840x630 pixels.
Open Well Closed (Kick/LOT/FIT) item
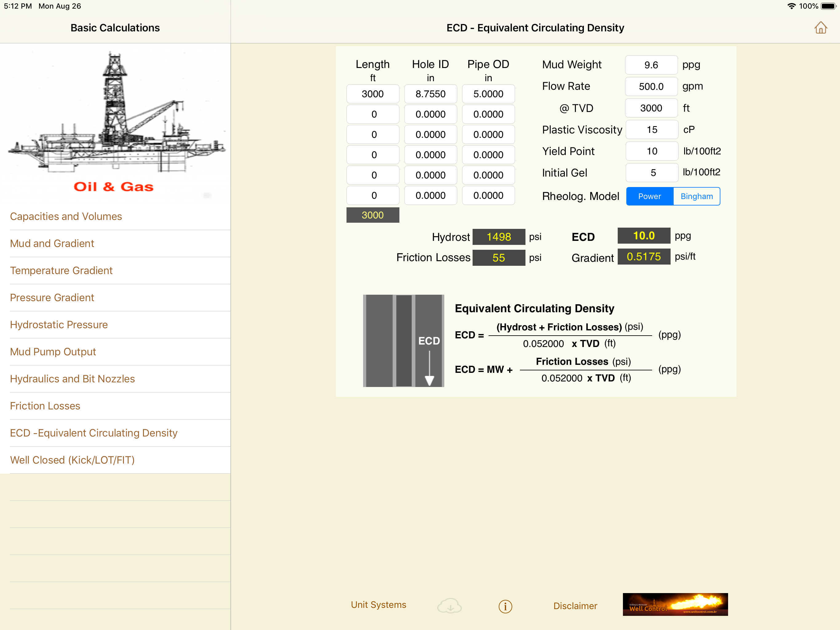tap(72, 460)
